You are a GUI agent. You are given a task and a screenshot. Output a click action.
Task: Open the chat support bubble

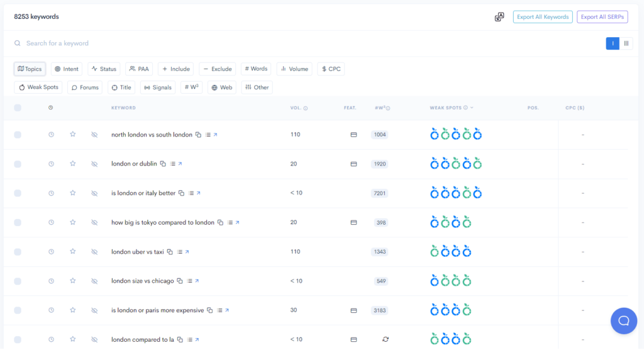(x=623, y=321)
